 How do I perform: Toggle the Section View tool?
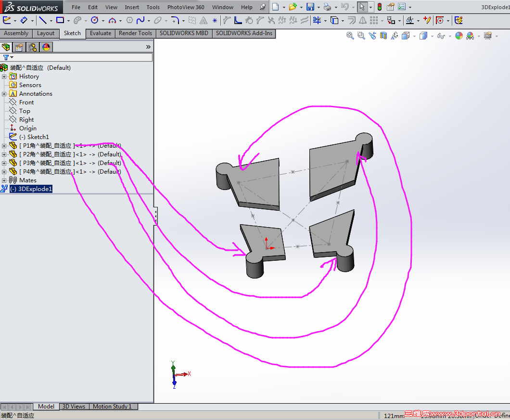383,36
